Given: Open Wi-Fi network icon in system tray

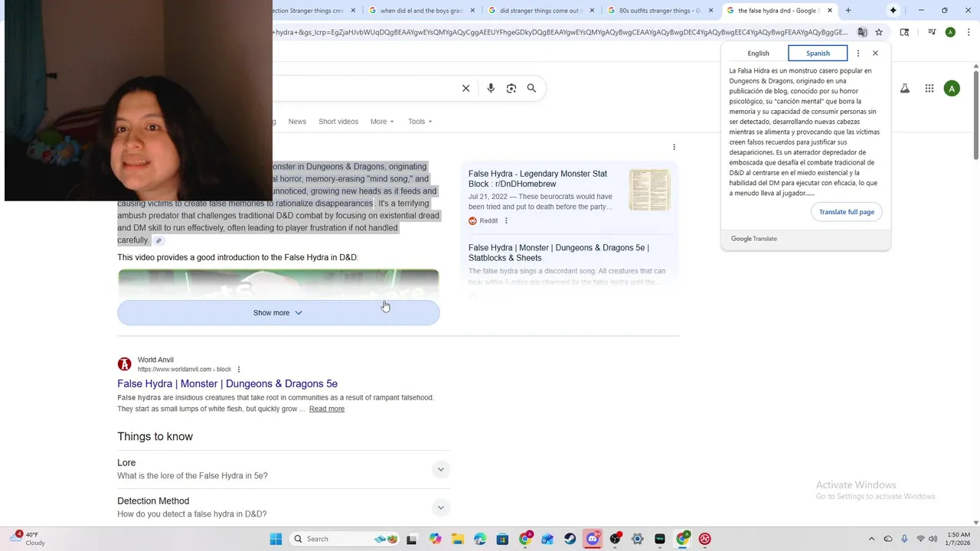Looking at the screenshot, I should pos(920,539).
